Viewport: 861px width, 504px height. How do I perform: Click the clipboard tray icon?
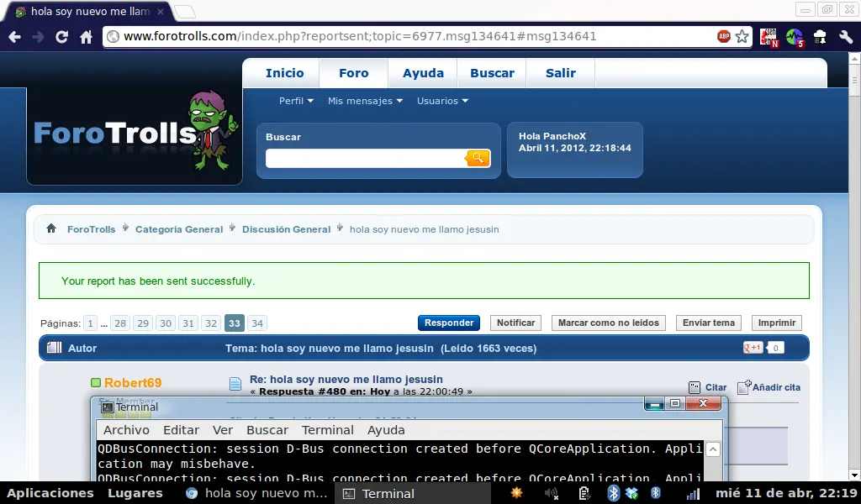[584, 494]
